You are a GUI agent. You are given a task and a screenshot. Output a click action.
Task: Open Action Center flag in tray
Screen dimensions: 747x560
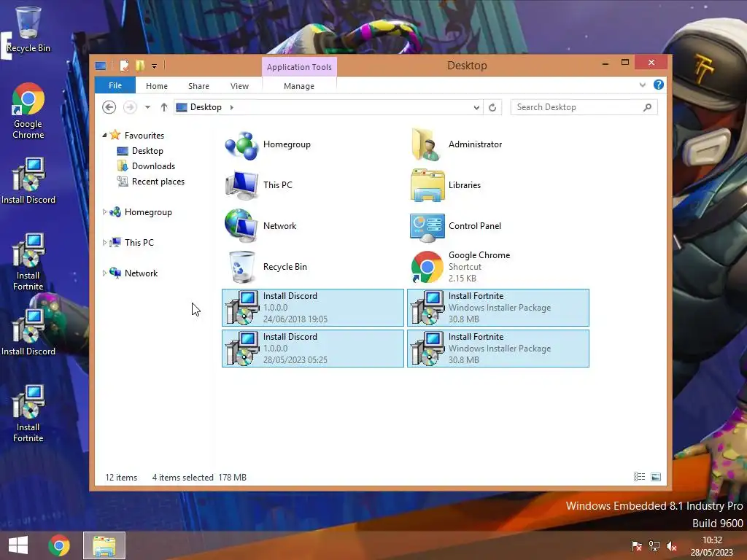coord(636,546)
